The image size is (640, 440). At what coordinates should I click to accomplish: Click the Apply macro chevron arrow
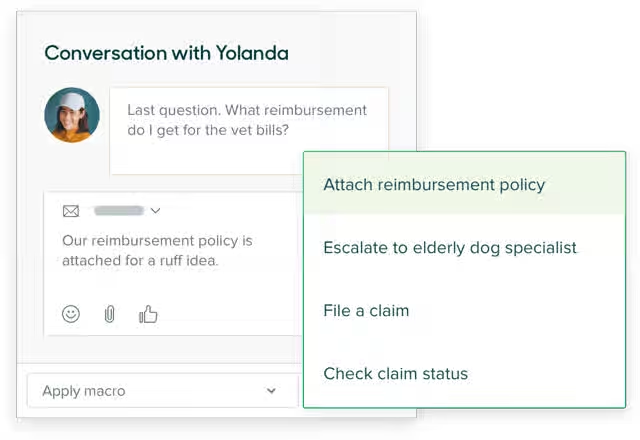coord(271,391)
